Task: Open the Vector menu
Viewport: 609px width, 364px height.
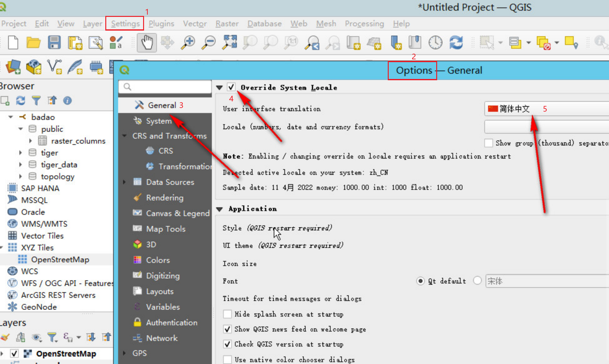Action: [x=195, y=24]
